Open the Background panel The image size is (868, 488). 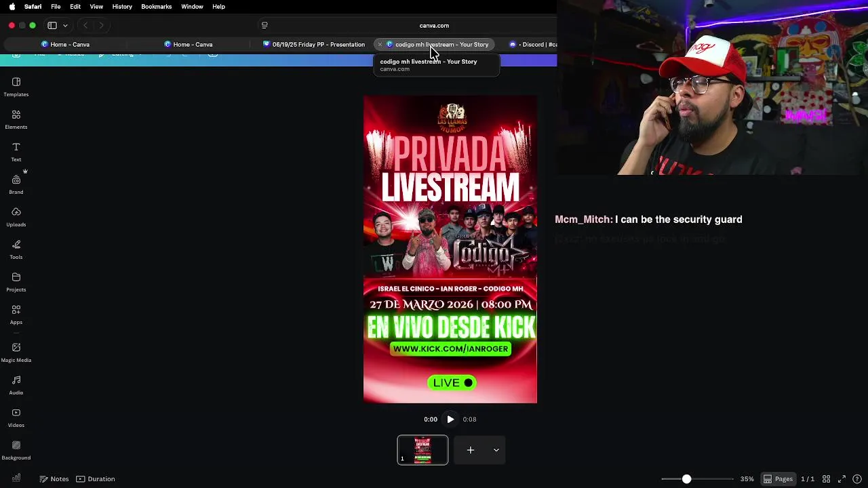(16, 450)
